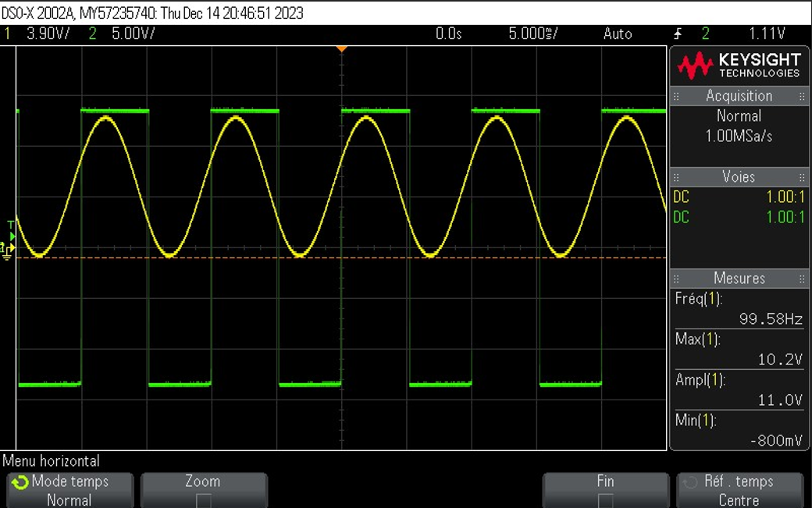Click the orange trigger position marker at top

point(341,48)
